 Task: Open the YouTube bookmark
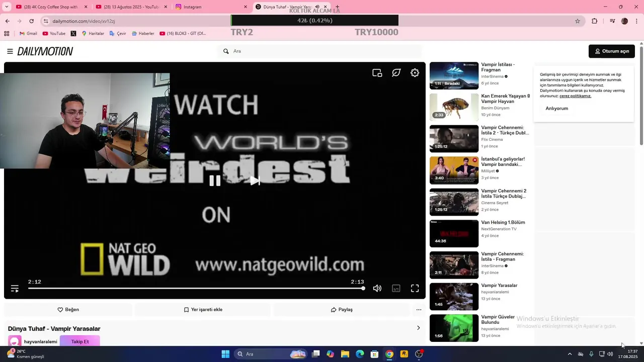point(54,34)
